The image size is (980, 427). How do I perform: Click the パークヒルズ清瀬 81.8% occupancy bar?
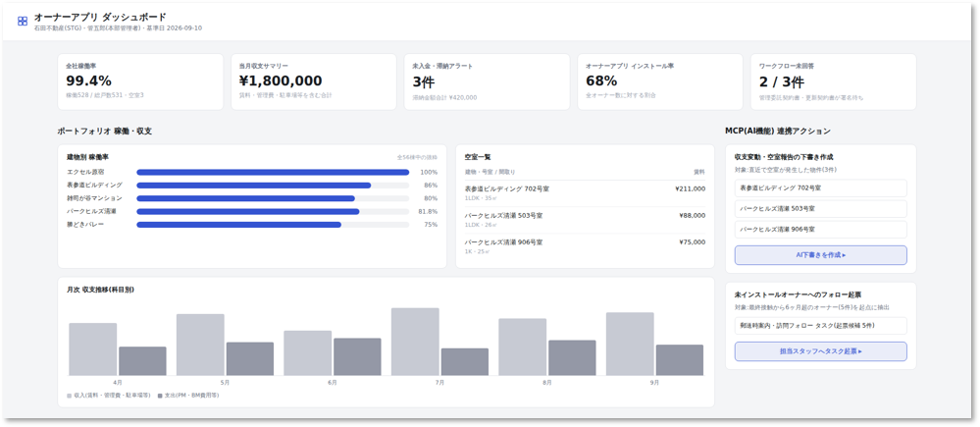273,211
